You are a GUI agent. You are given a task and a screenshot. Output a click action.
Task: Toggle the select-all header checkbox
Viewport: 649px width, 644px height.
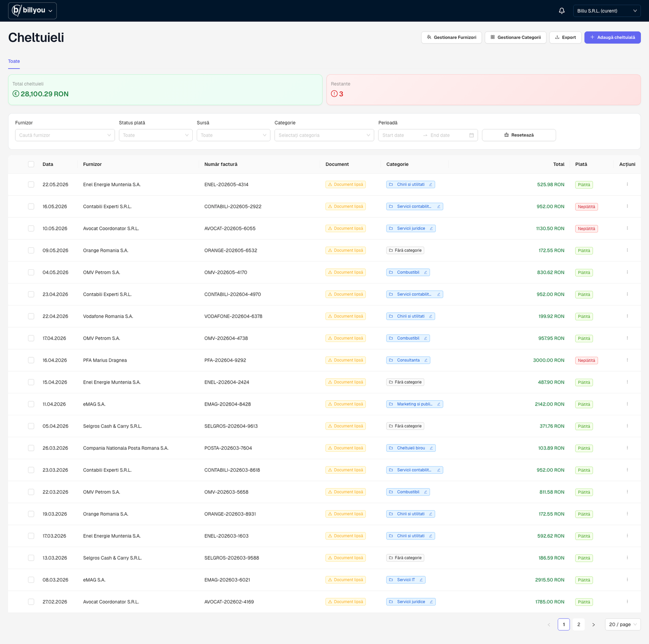(31, 164)
